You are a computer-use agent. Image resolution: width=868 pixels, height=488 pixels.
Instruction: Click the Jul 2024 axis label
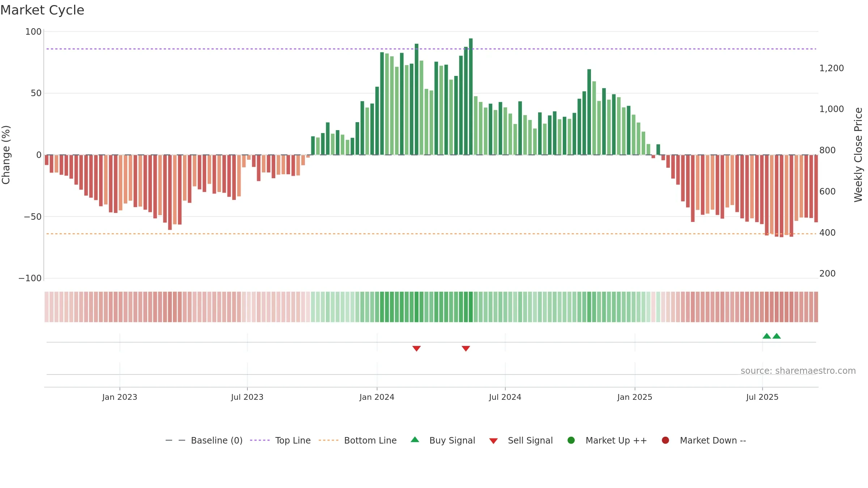505,397
